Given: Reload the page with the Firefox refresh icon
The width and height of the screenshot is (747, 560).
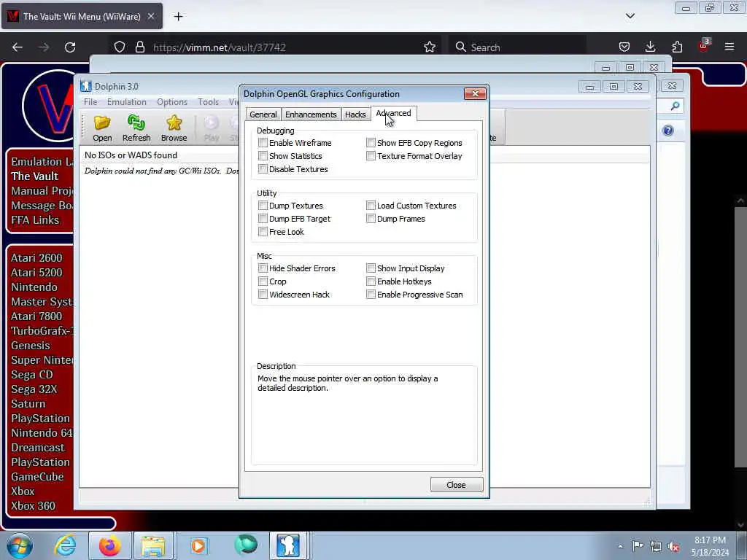Looking at the screenshot, I should pyautogui.click(x=70, y=47).
